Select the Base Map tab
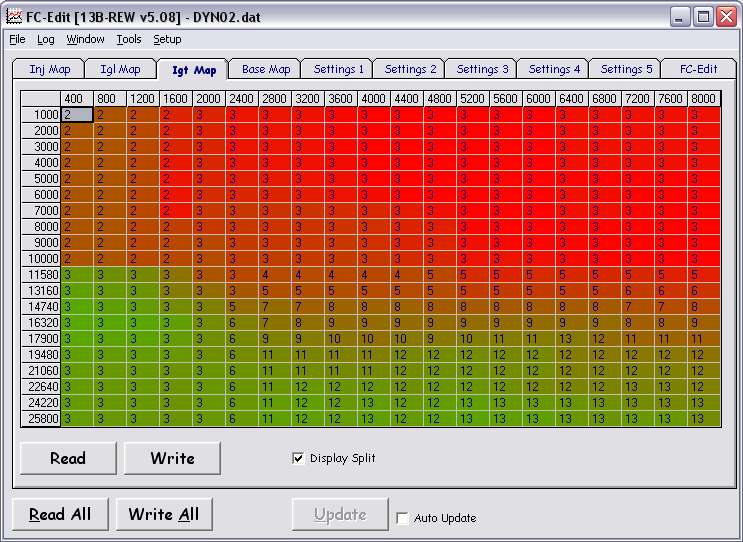The width and height of the screenshot is (743, 542). (266, 69)
